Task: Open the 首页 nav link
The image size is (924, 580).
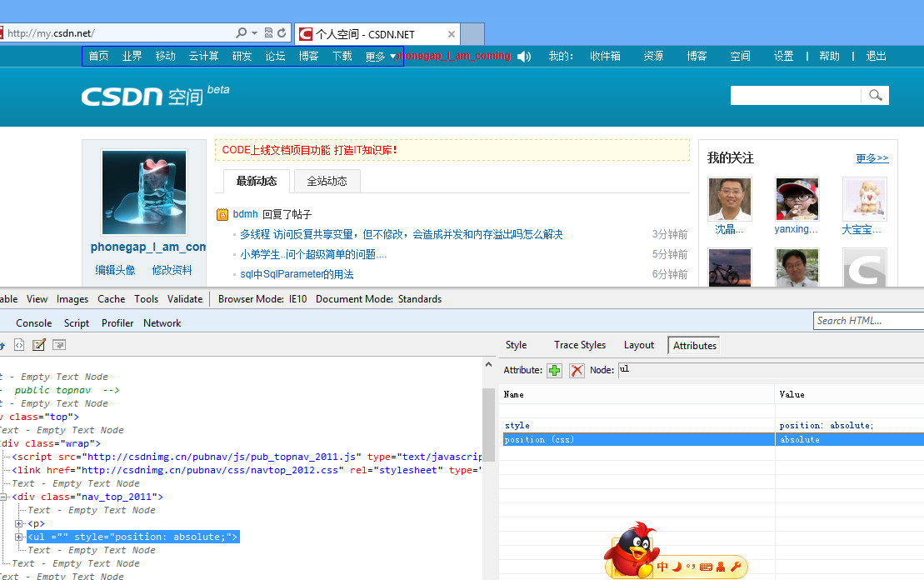Action: click(x=98, y=56)
